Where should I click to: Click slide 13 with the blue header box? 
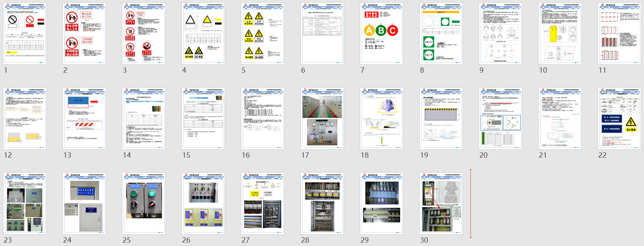(84, 119)
